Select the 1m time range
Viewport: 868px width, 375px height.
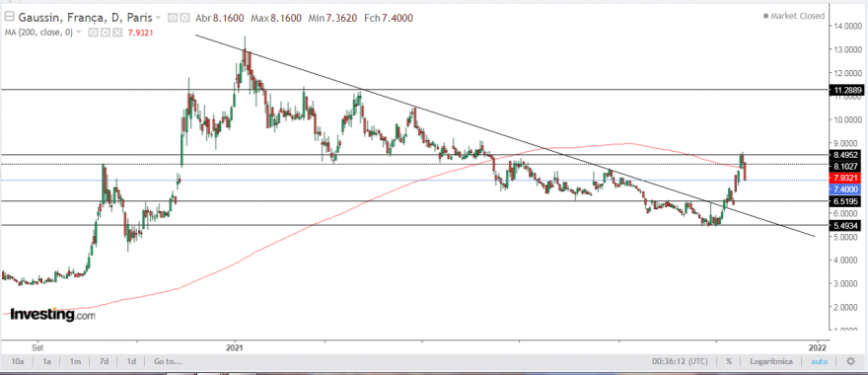[x=75, y=361]
